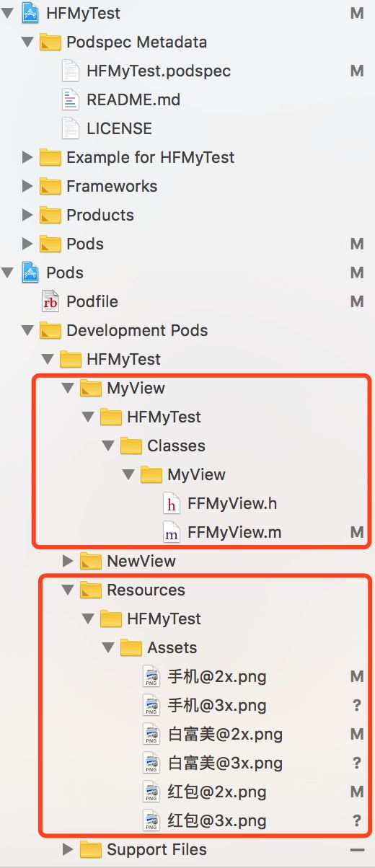Select the FFMyView.m implementation file icon
Image resolution: width=375 pixels, height=868 pixels.
pos(172,532)
